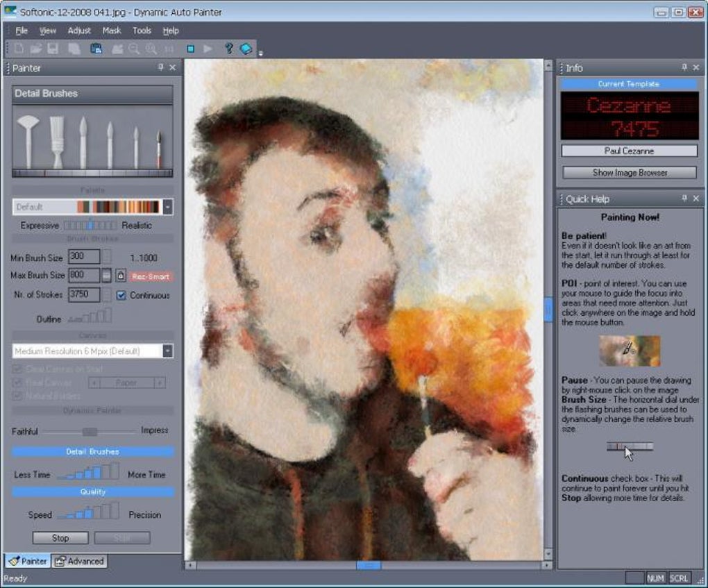Click the Play arrow toolbar icon
The height and width of the screenshot is (588, 708).
point(208,49)
